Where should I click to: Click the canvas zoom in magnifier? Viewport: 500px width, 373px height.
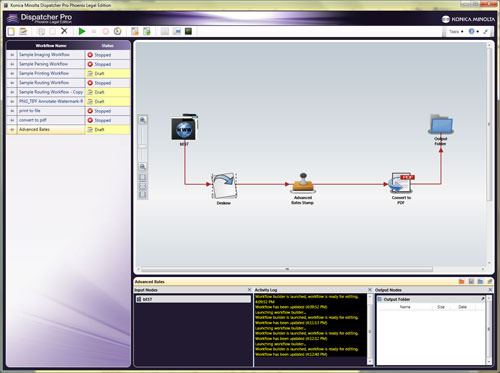tap(143, 120)
